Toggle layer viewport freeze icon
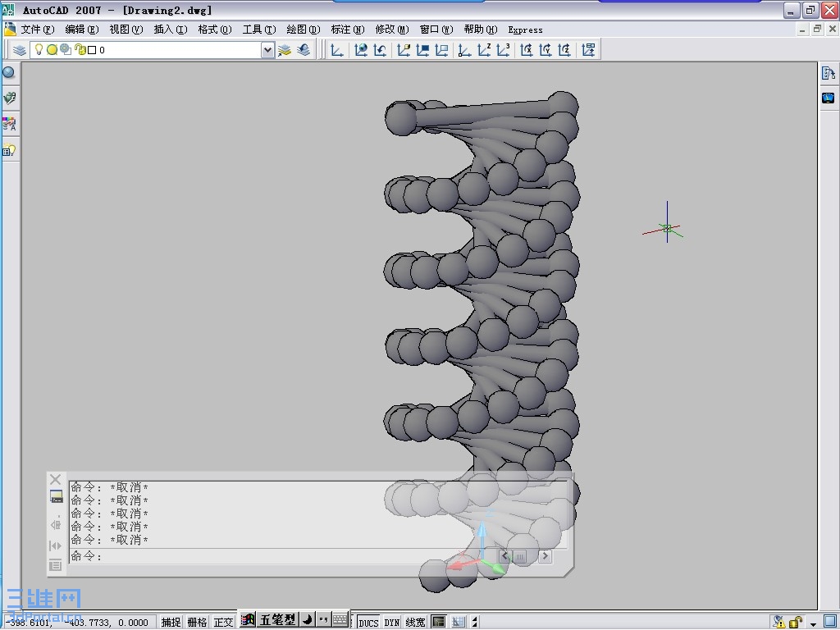840x630 pixels. 66,49
